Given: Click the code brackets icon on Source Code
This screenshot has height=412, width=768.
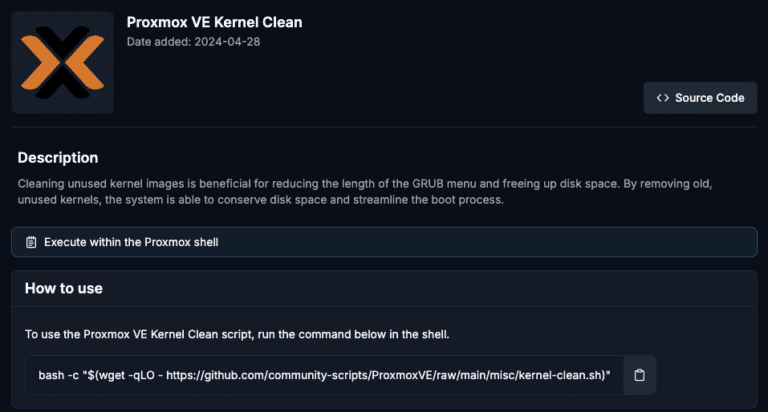Looking at the screenshot, I should 663,98.
